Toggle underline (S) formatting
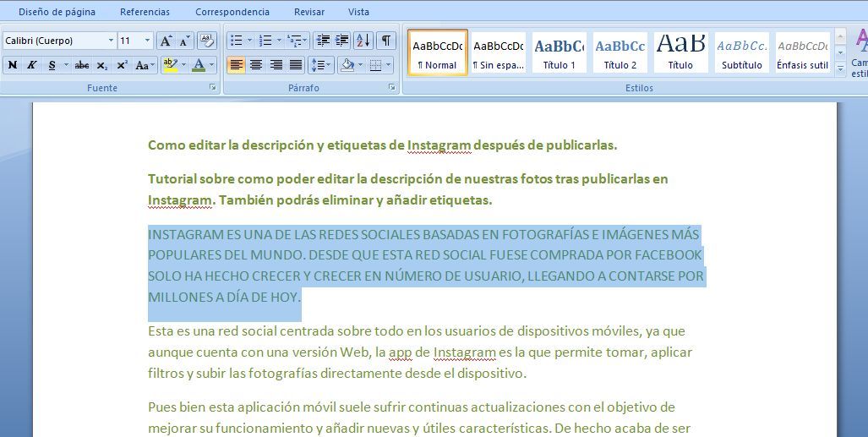This screenshot has height=437, width=868. tap(52, 65)
